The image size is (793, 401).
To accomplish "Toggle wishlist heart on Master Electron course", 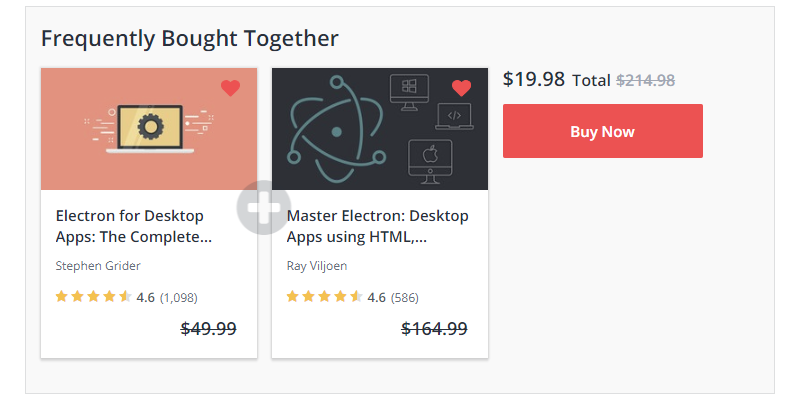I will click(x=461, y=88).
